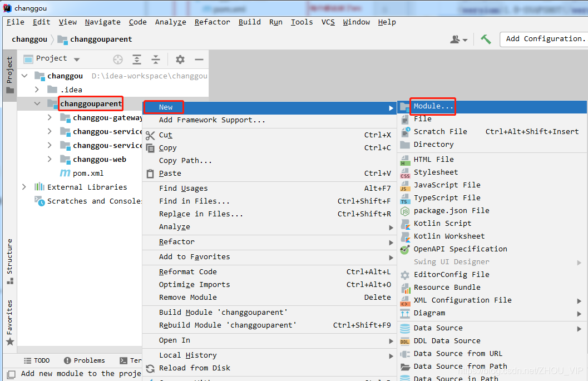Screen dimensions: 588x381
Task: Select changgou-web in the project tree
Action: click(100, 160)
